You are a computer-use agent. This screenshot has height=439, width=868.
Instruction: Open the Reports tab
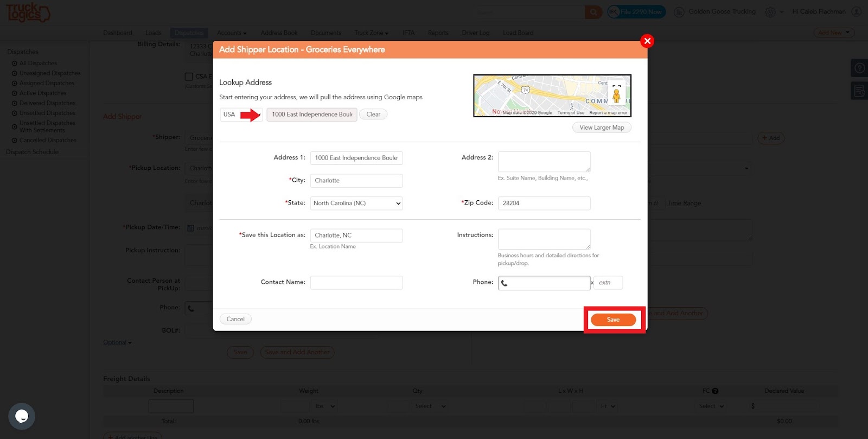point(438,33)
